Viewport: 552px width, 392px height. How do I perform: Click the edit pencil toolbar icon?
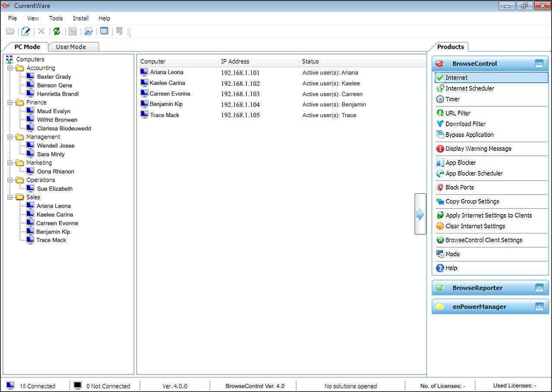click(26, 31)
